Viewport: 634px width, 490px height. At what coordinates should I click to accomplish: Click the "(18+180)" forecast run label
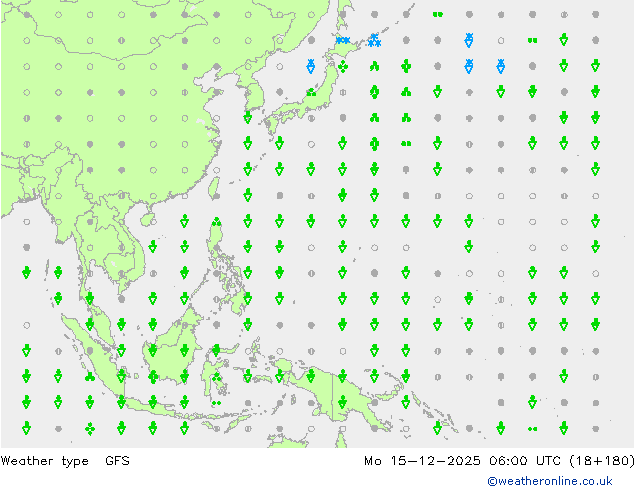point(602,461)
